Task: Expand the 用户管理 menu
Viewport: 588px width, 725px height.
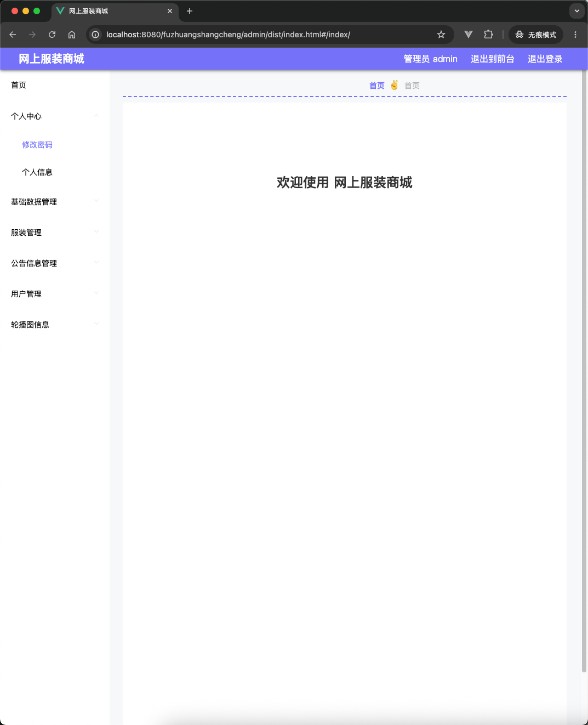Action: coord(55,294)
